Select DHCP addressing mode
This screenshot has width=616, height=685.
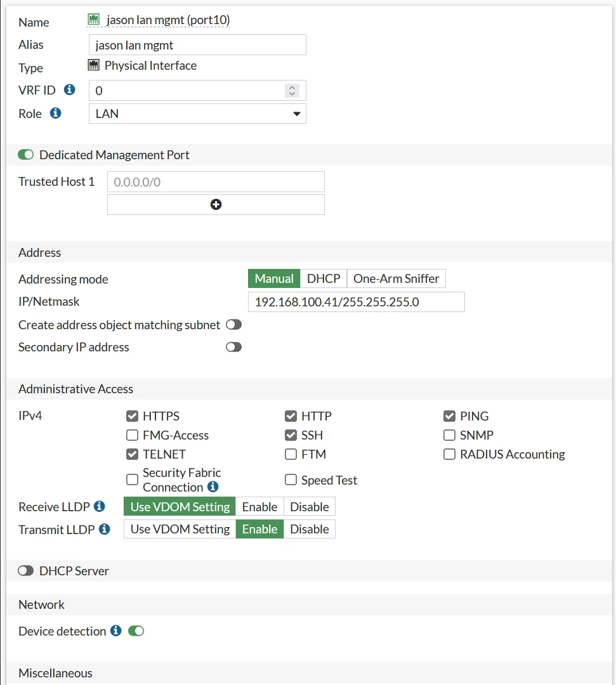click(x=324, y=278)
